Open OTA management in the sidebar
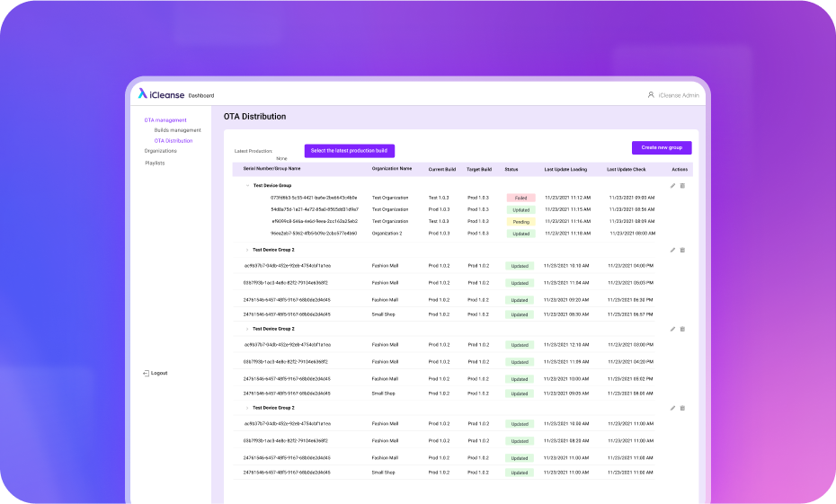 click(165, 119)
